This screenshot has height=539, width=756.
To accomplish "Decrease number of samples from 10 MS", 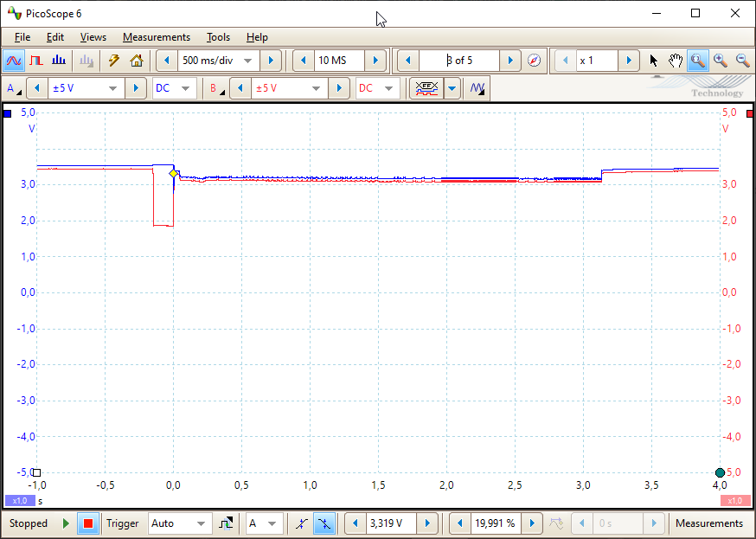I will (x=304, y=61).
